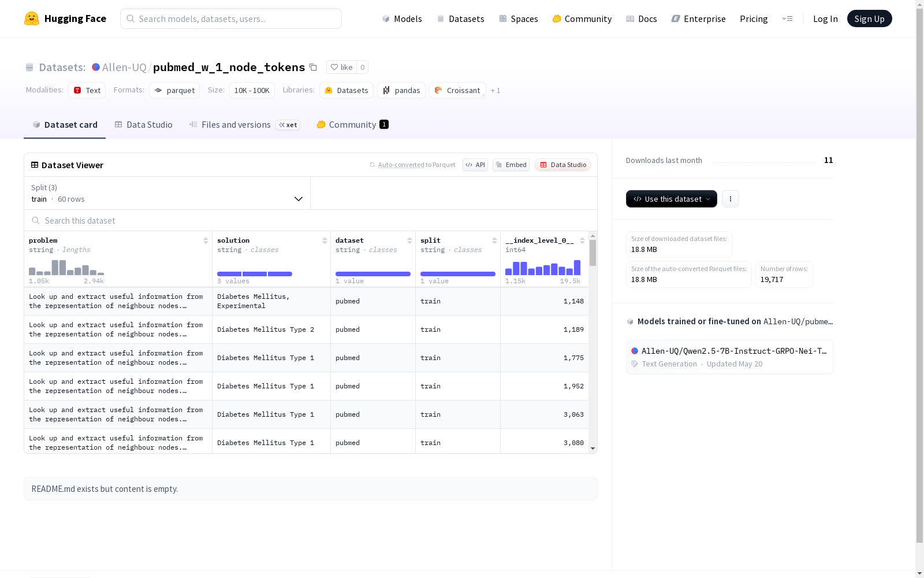Image resolution: width=924 pixels, height=578 pixels.
Task: Open Docs in the top navigation
Action: coord(642,18)
